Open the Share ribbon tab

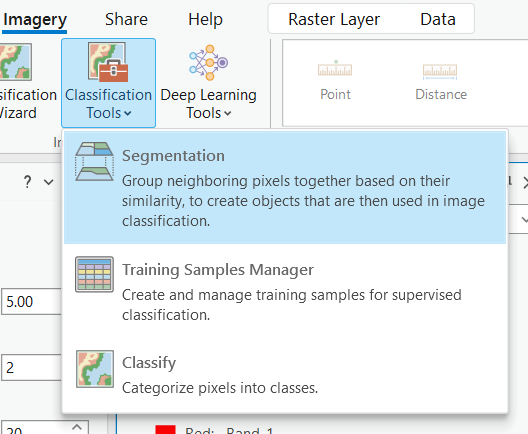(x=126, y=19)
